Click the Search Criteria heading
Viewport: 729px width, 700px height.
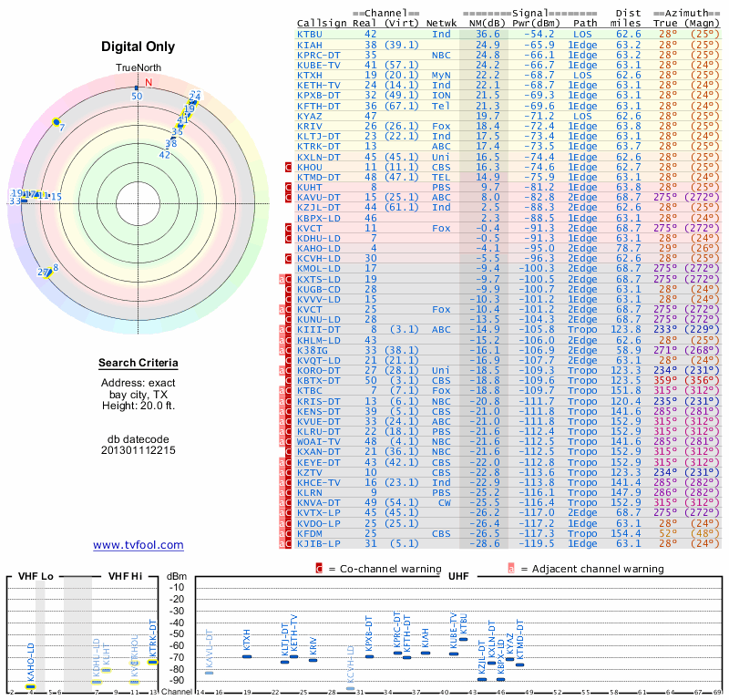pyautogui.click(x=139, y=364)
